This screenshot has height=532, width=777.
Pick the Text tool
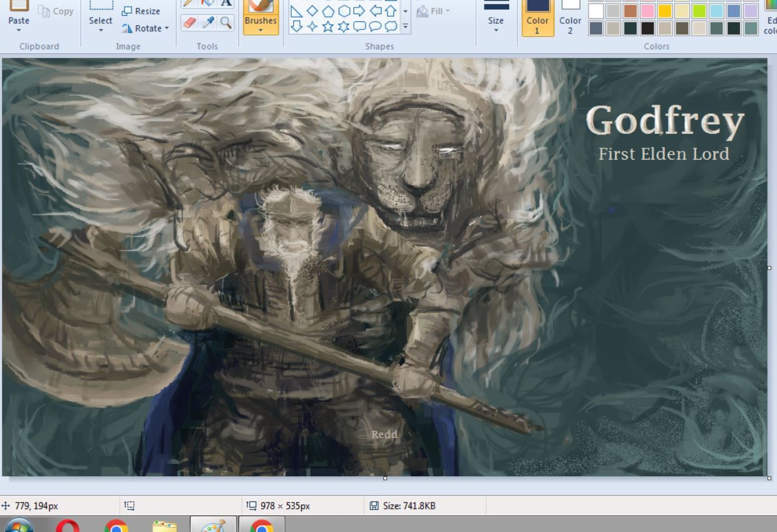click(x=225, y=4)
